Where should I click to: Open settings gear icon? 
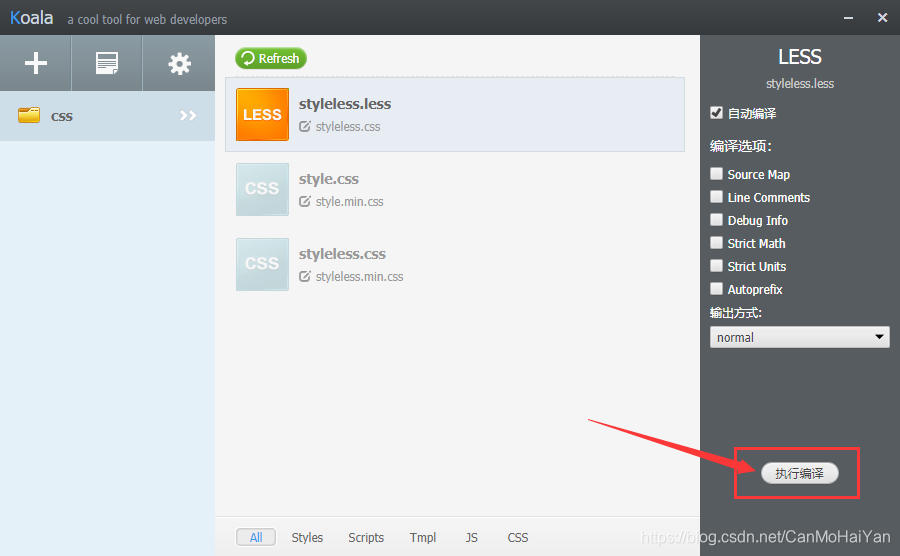tap(179, 63)
